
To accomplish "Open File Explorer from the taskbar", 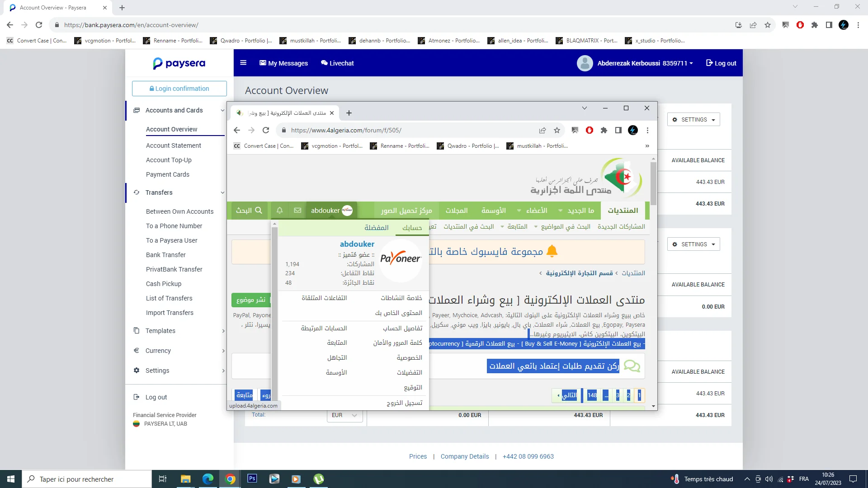I will pyautogui.click(x=185, y=479).
